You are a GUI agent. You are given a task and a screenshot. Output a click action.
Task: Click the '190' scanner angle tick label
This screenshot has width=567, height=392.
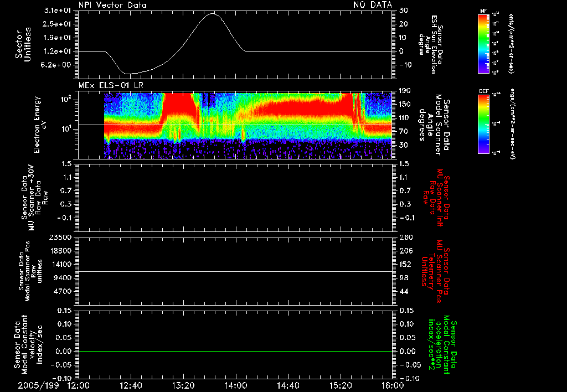(x=404, y=90)
